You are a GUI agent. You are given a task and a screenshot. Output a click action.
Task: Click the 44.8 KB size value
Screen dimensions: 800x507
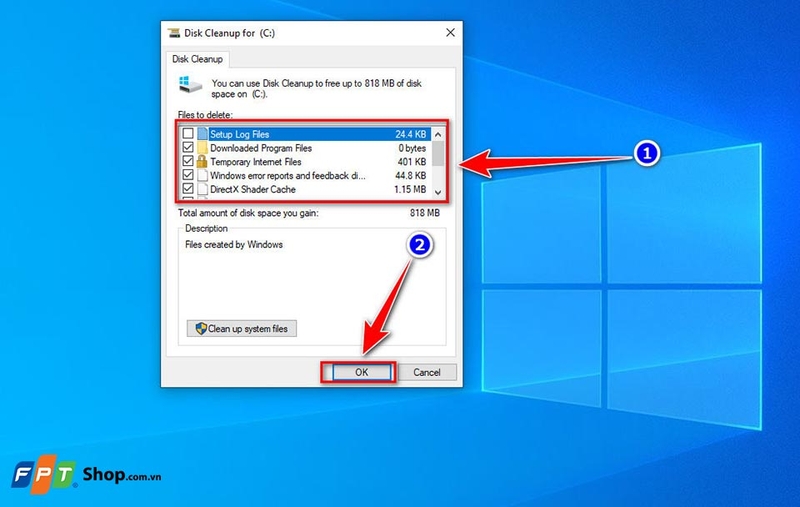pos(410,175)
